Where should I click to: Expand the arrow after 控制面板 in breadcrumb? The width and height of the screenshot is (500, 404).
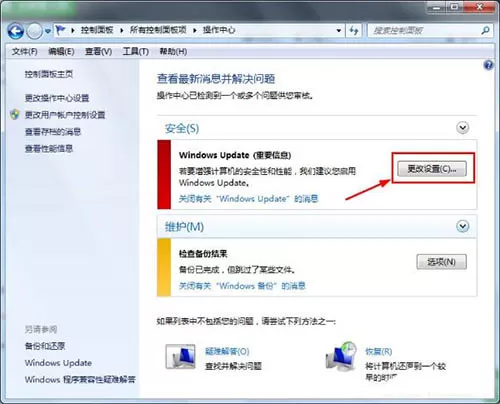click(122, 31)
